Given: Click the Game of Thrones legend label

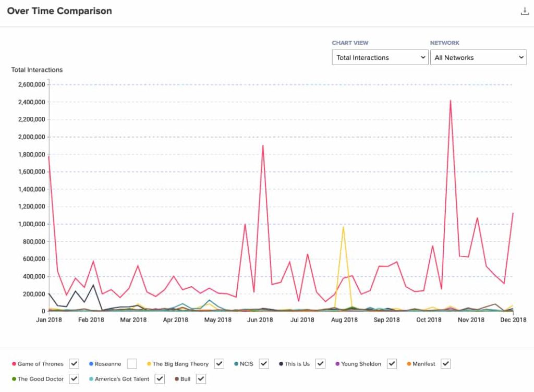Looking at the screenshot, I should click(x=40, y=364).
